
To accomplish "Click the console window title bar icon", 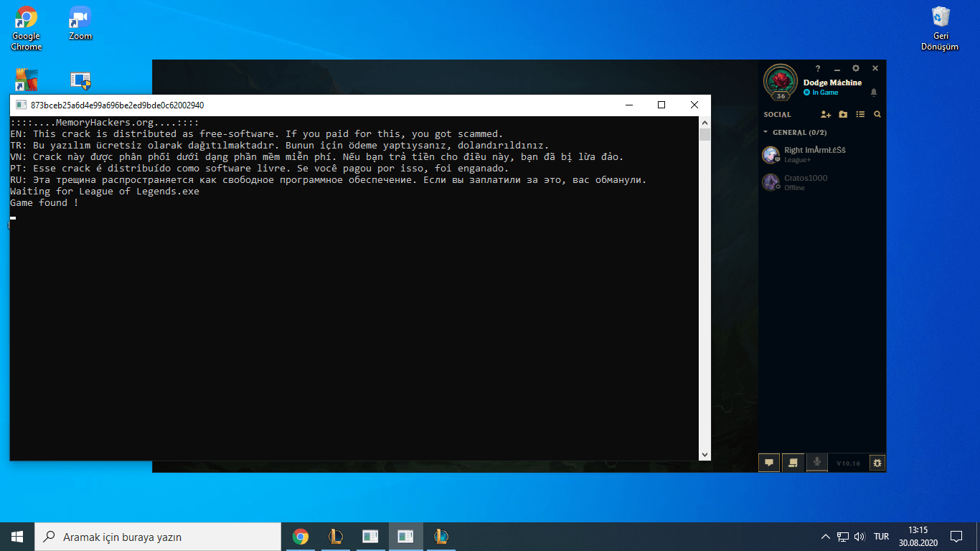I will point(21,105).
